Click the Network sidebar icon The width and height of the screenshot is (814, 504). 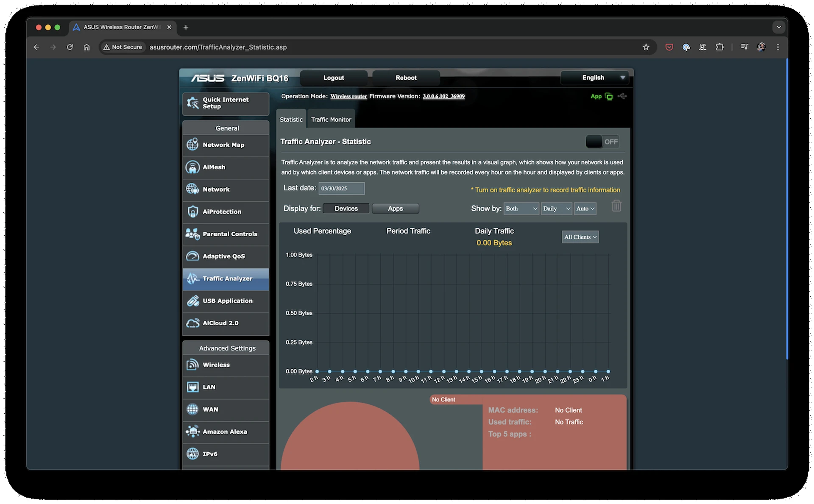[x=192, y=189]
